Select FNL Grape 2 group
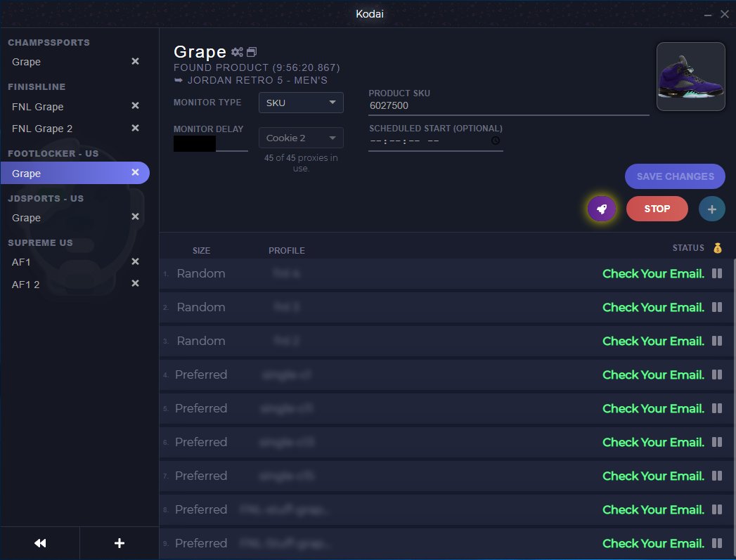This screenshot has height=560, width=736. pos(42,129)
